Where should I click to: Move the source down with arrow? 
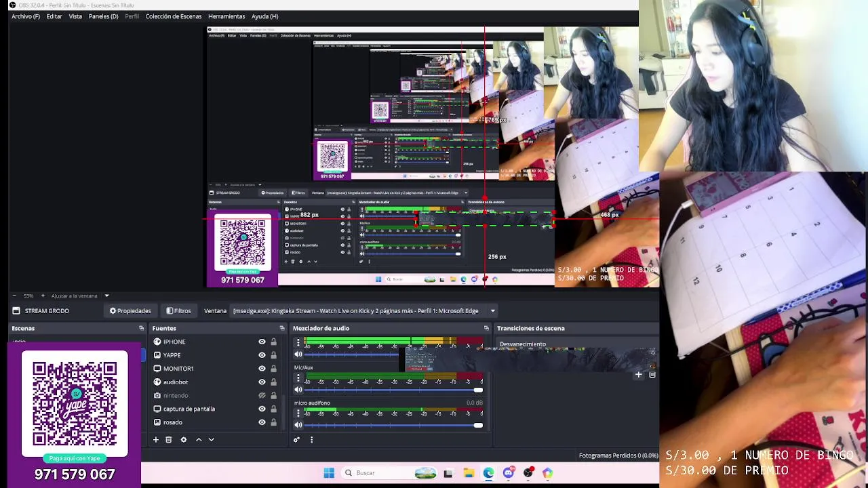[211, 440]
